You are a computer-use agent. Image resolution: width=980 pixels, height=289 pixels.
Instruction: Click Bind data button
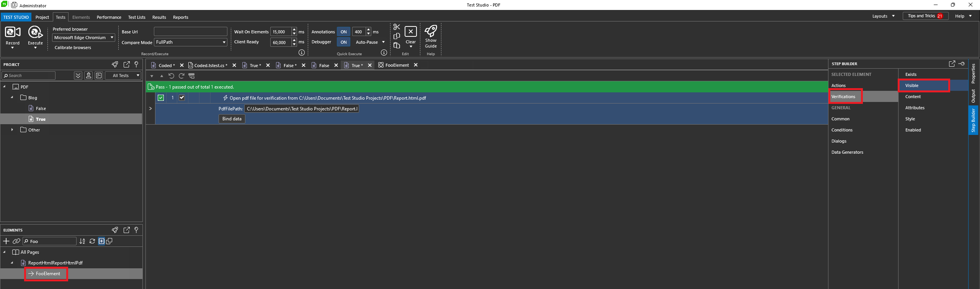[232, 119]
